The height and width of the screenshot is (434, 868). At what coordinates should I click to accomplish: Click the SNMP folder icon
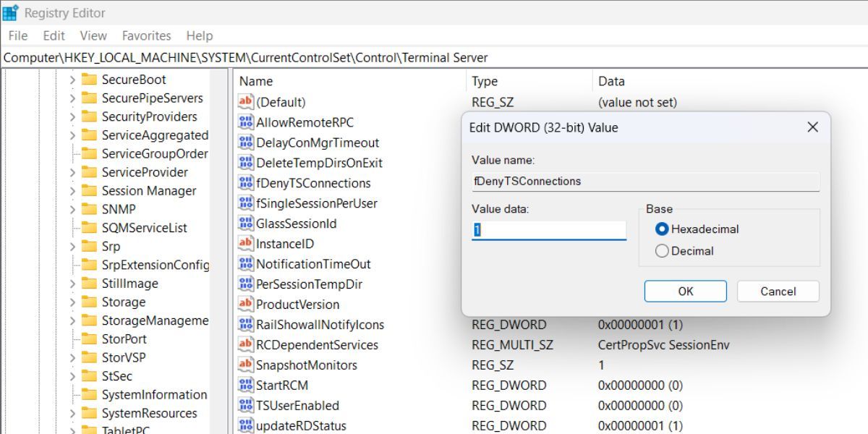tap(89, 209)
